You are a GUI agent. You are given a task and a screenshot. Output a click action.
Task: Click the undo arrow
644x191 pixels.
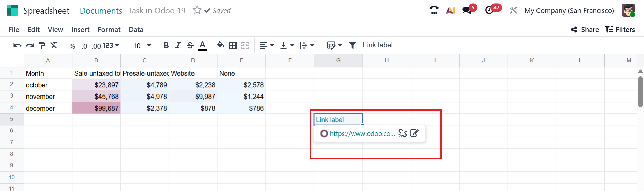coord(17,45)
